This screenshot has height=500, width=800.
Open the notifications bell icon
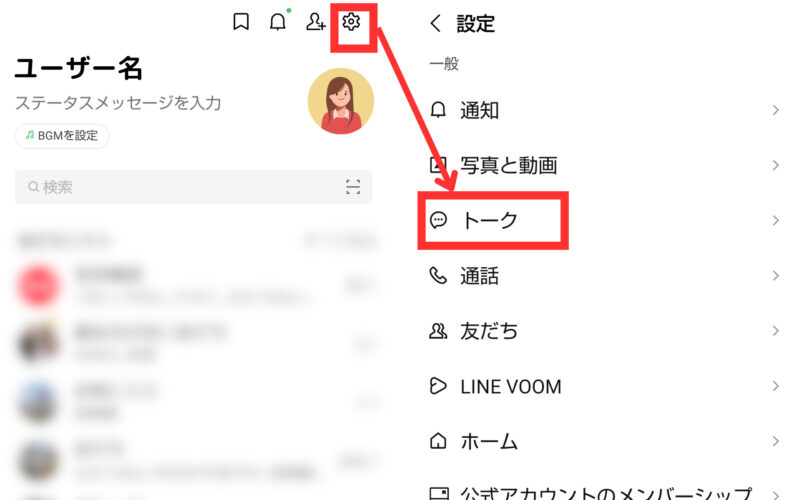click(x=278, y=22)
